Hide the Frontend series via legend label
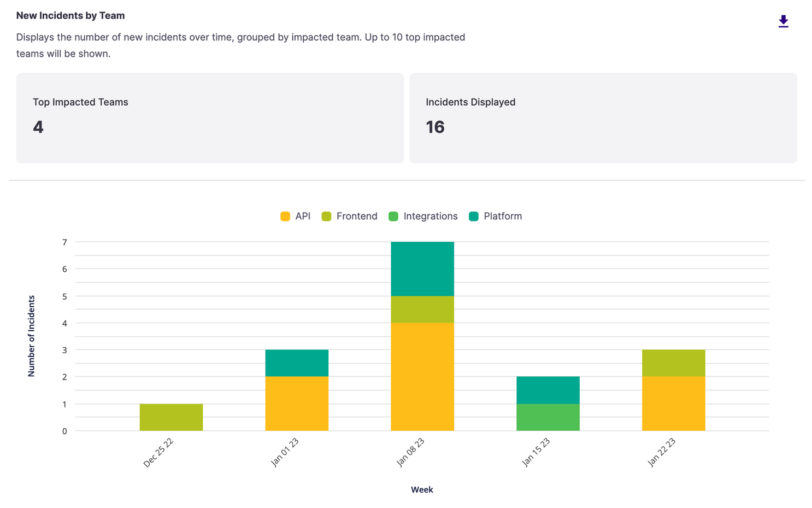 357,217
